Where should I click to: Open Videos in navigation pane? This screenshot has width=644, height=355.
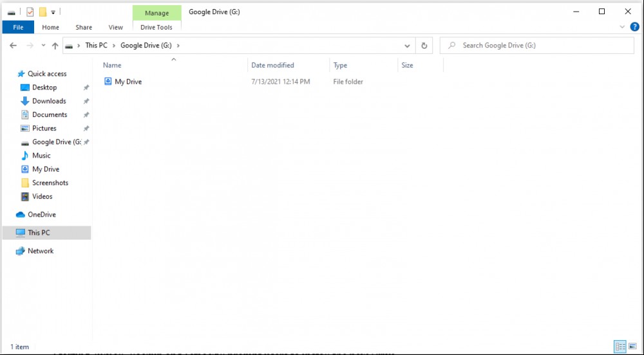(43, 196)
